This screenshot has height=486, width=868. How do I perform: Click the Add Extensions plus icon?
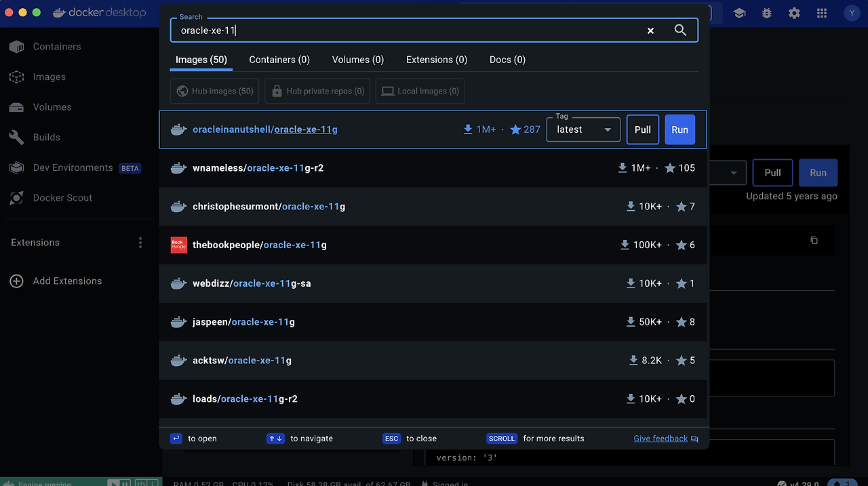coord(16,281)
